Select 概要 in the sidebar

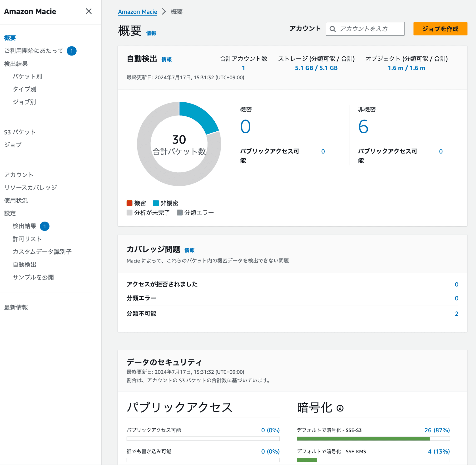point(10,38)
